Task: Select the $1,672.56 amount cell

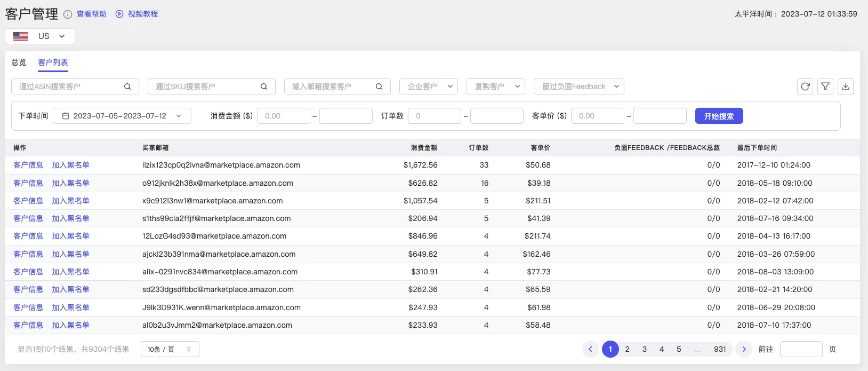Action: point(421,165)
